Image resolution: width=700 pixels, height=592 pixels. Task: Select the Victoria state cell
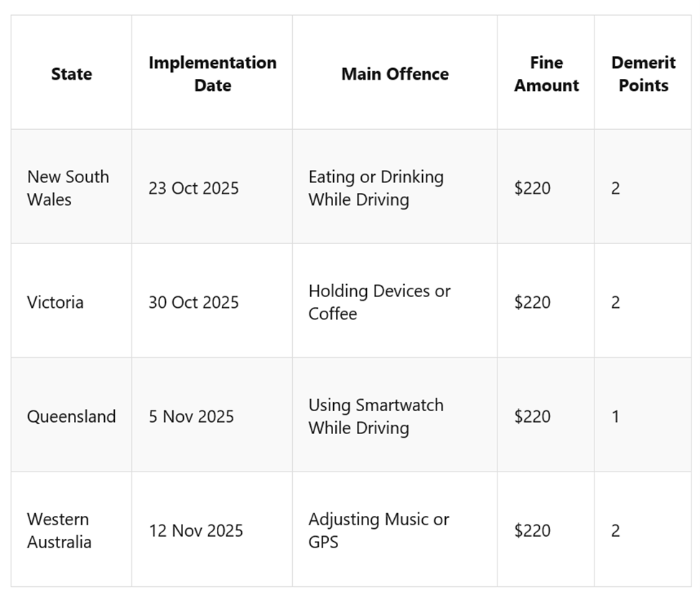(x=55, y=302)
